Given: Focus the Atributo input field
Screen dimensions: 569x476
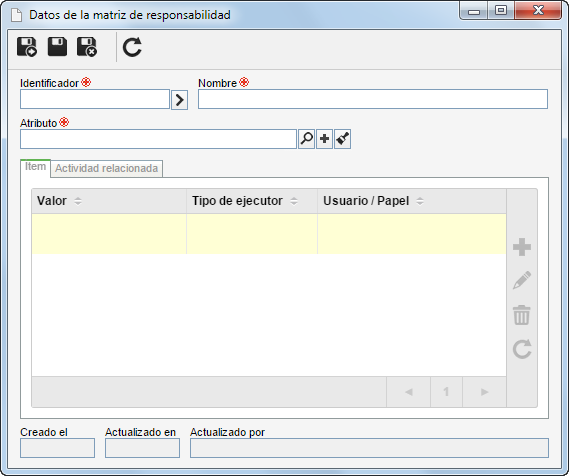Looking at the screenshot, I should point(158,139).
